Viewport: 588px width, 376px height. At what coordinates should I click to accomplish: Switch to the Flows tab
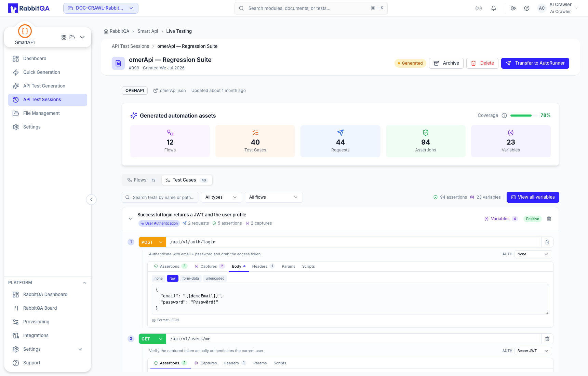tap(142, 180)
